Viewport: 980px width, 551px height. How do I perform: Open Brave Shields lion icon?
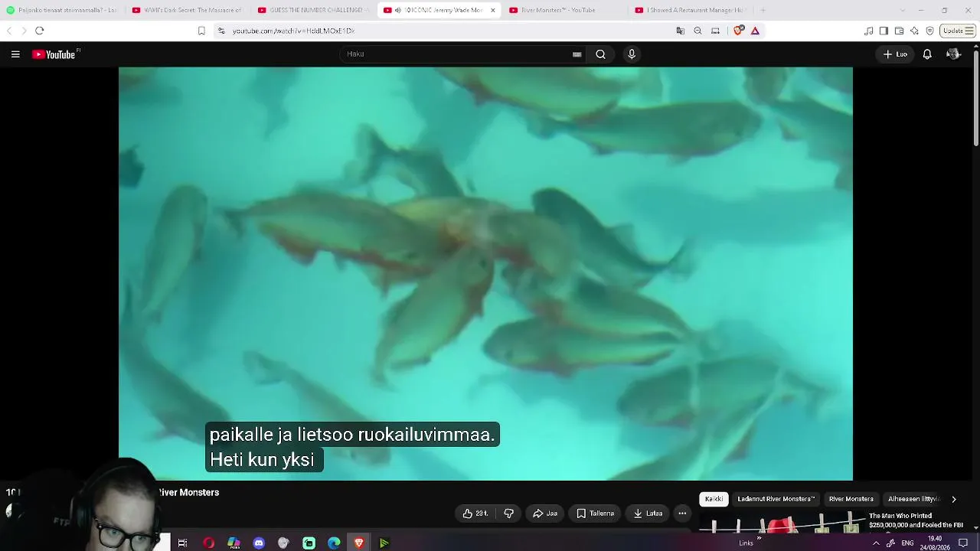[739, 31]
